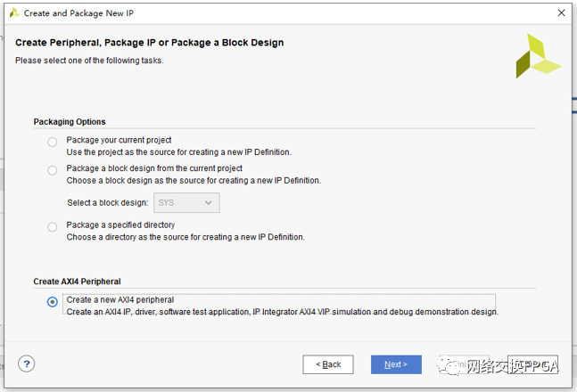Click the Vivado logo in title bar
The image size is (577, 392).
tap(13, 13)
